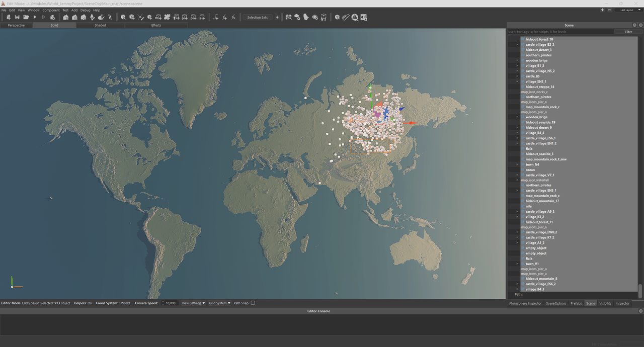Click the Selection Sets button
The width and height of the screenshot is (644, 347).
[257, 17]
